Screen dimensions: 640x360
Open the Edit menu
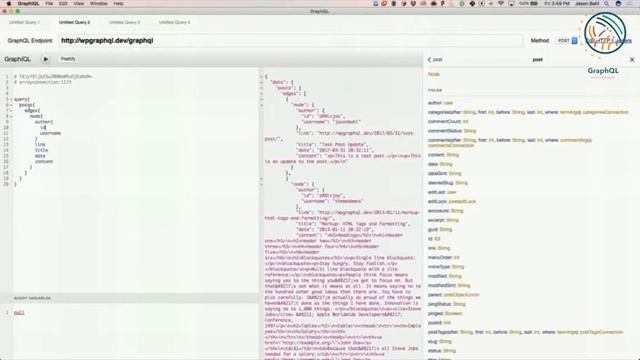pos(63,3)
